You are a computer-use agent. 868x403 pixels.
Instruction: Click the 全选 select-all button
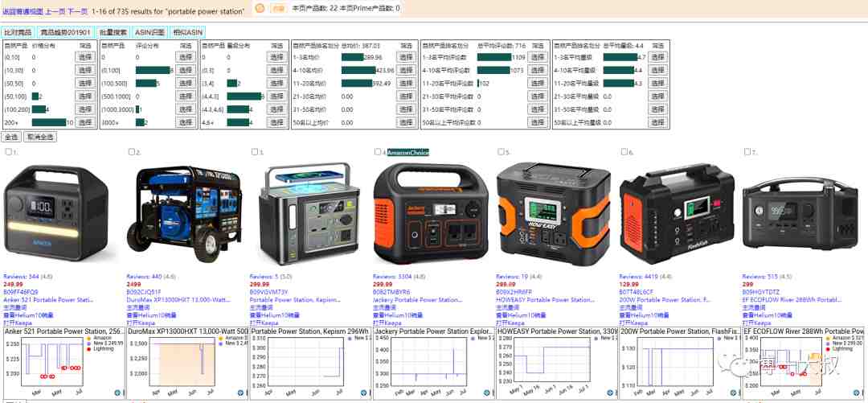[11, 137]
